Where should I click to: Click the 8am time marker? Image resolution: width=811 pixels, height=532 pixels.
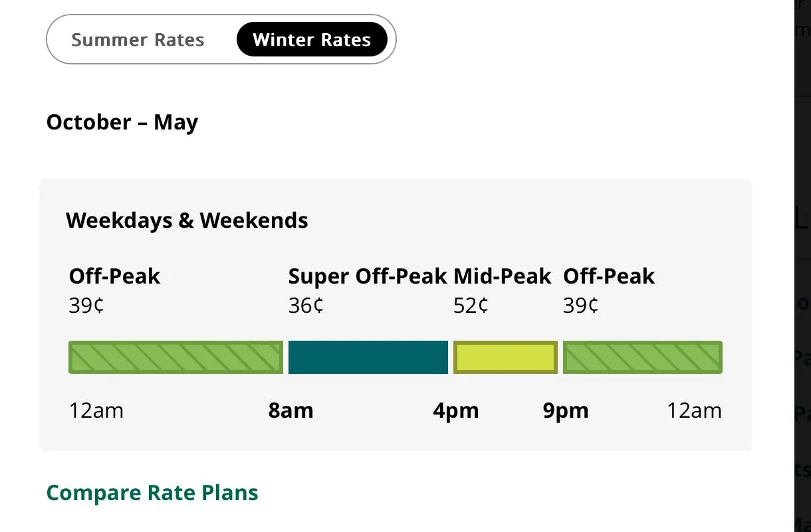coord(291,410)
